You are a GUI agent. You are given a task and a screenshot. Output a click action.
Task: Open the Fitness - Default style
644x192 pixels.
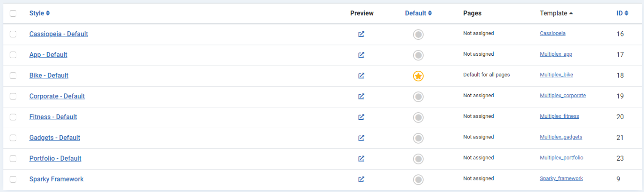tap(53, 117)
